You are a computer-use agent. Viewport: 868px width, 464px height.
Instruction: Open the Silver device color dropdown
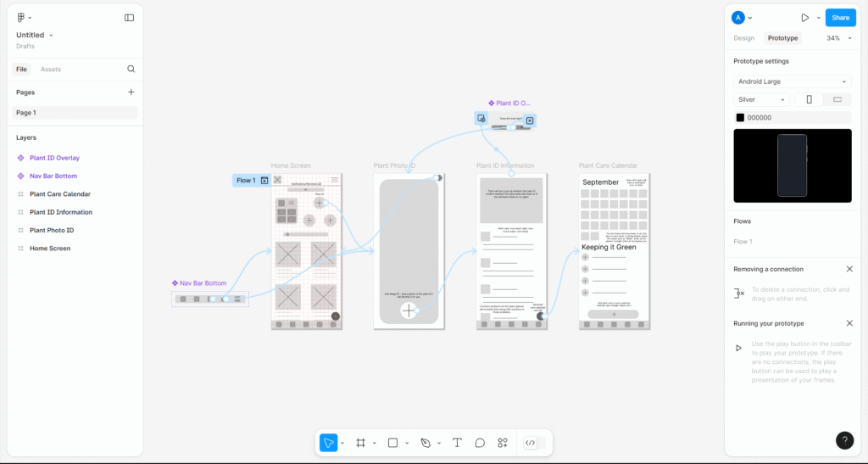pos(761,99)
